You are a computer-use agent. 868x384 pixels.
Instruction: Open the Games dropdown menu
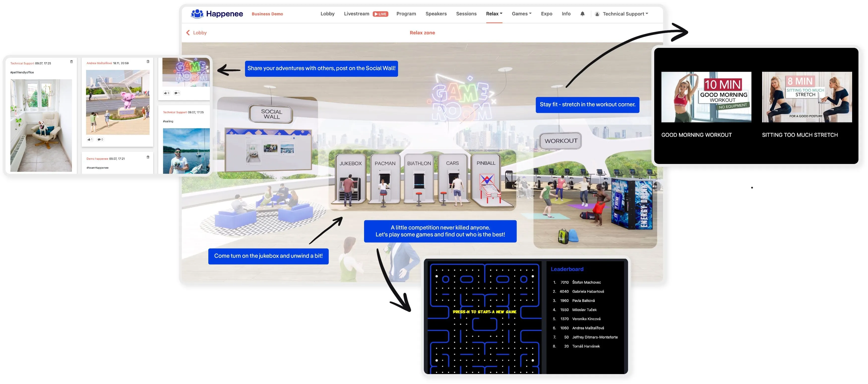pos(521,14)
